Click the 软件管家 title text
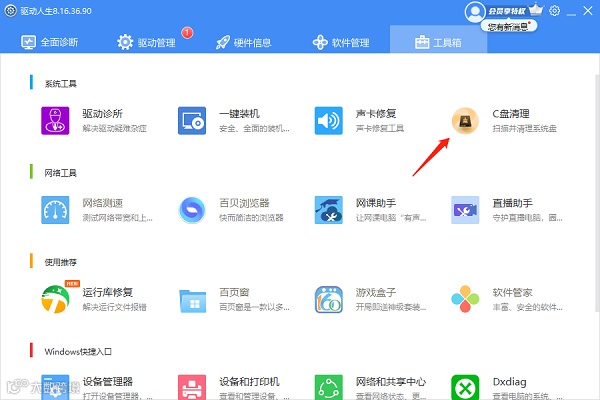Screen dimensions: 600x400 click(512, 292)
